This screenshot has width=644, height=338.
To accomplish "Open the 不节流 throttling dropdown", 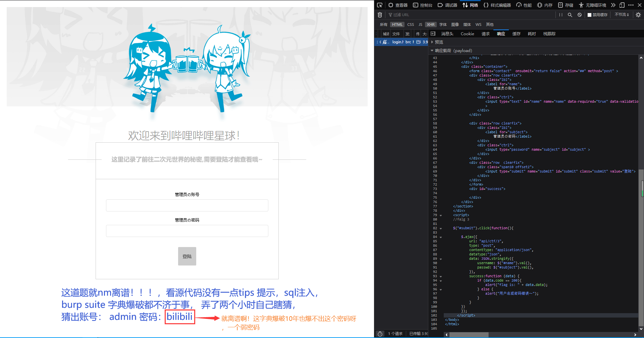I will [622, 15].
